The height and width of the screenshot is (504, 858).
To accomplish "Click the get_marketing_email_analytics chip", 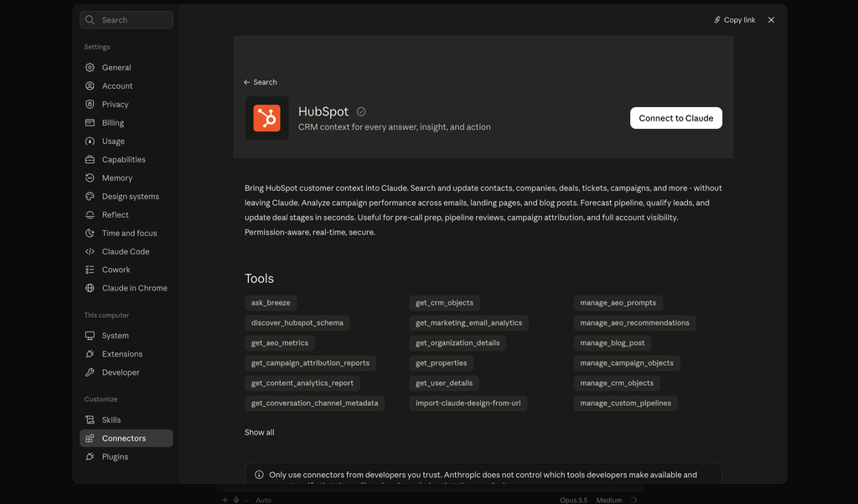I will [469, 323].
